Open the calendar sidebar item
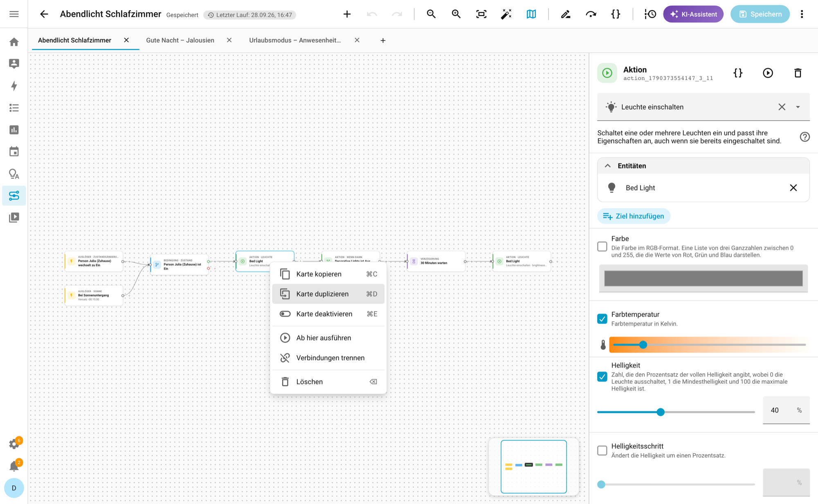Screen dimensions: 818x504 14,152
